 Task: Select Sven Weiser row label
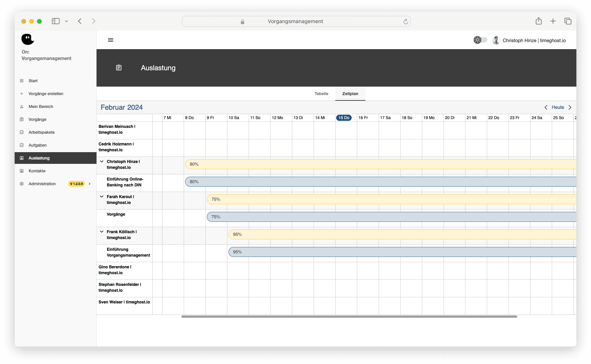[124, 302]
